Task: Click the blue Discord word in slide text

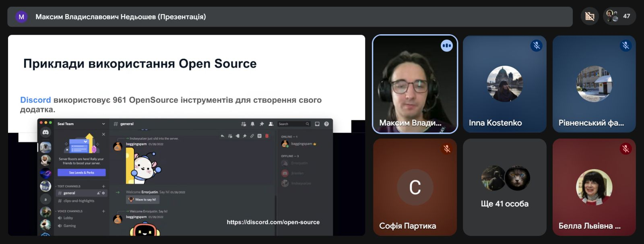Action: pos(35,100)
